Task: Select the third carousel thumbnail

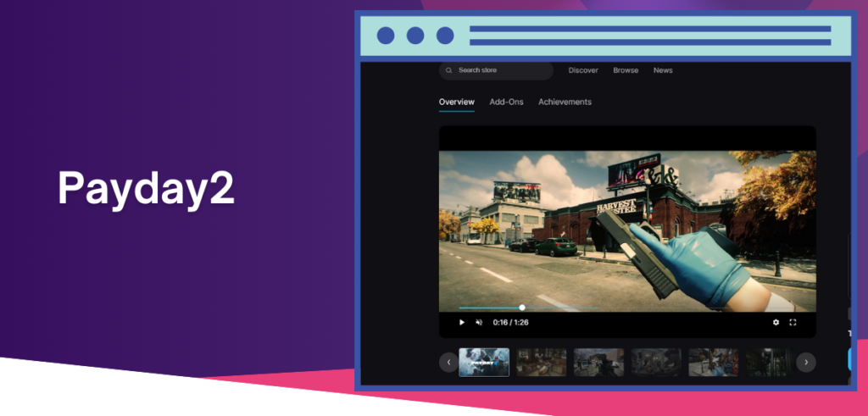Action: point(598,363)
